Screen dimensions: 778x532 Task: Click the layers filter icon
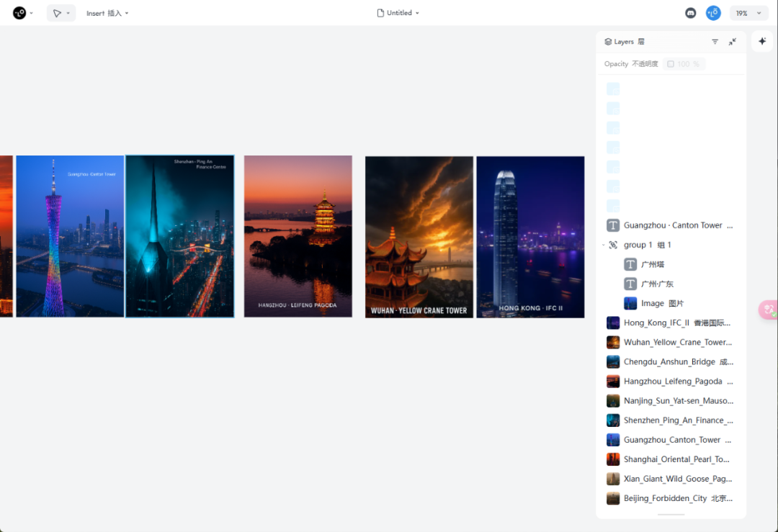715,42
